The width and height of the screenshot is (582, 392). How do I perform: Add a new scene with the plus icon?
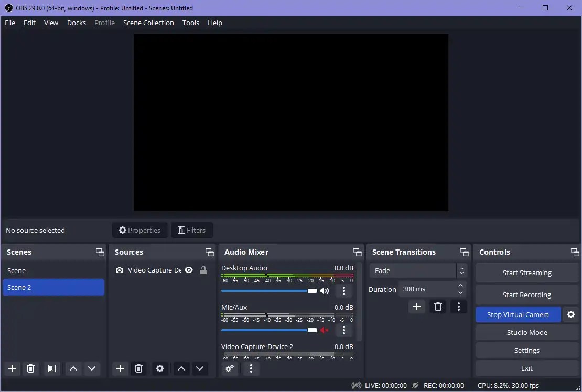coord(12,368)
